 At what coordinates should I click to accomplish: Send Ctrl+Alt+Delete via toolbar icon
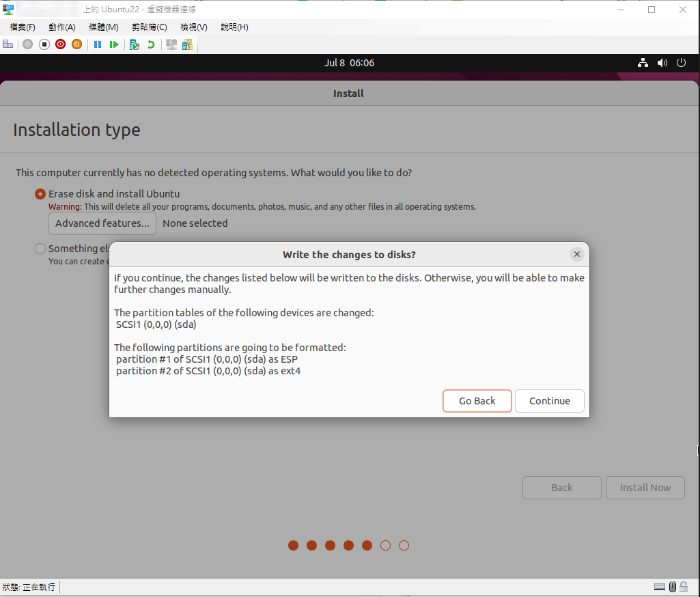coord(8,44)
